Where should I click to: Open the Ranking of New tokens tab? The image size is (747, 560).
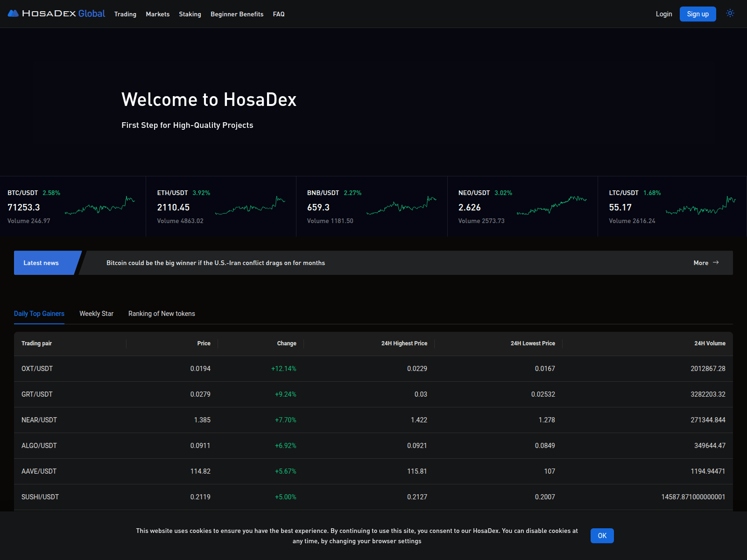pos(161,314)
